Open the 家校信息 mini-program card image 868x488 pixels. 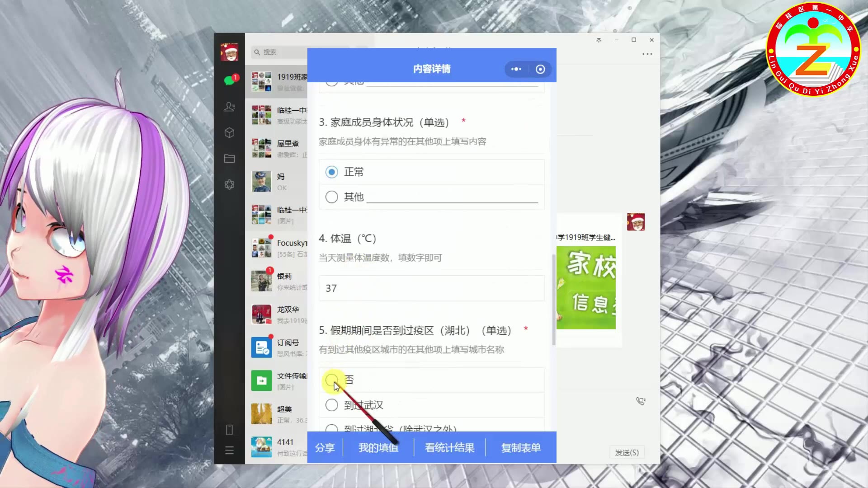pyautogui.click(x=586, y=287)
